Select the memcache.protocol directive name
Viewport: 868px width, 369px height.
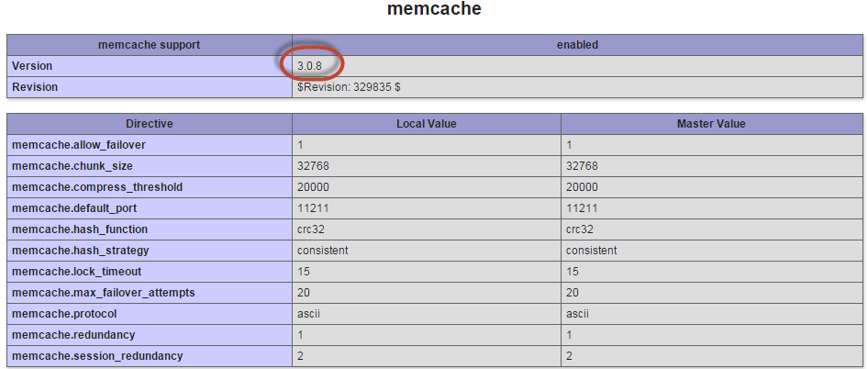coord(64,314)
